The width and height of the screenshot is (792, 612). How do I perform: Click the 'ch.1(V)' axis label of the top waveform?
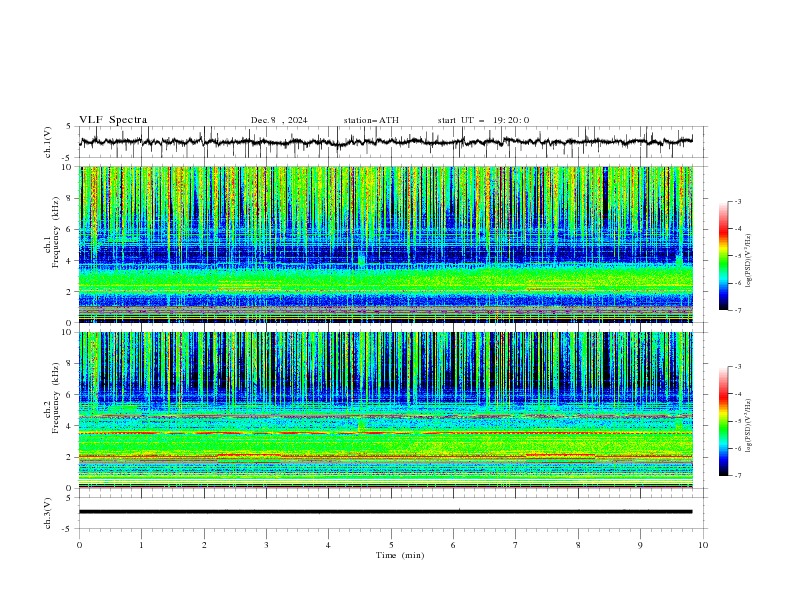point(48,142)
